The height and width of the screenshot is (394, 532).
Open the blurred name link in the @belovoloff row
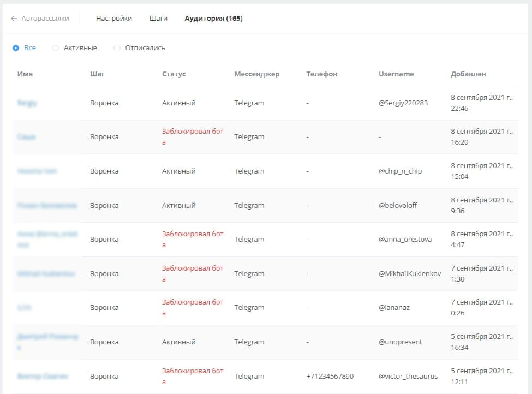pos(47,206)
